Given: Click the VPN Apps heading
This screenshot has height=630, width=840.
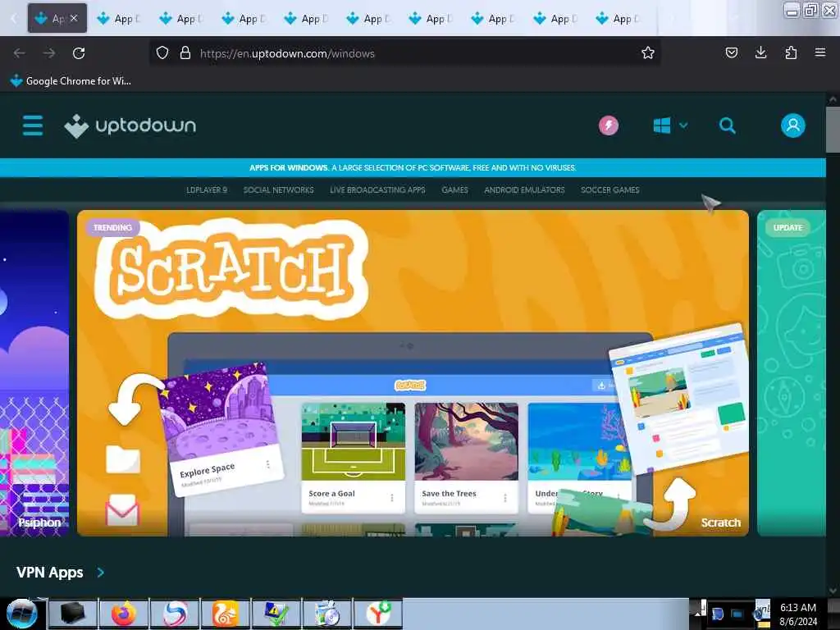Looking at the screenshot, I should [50, 573].
